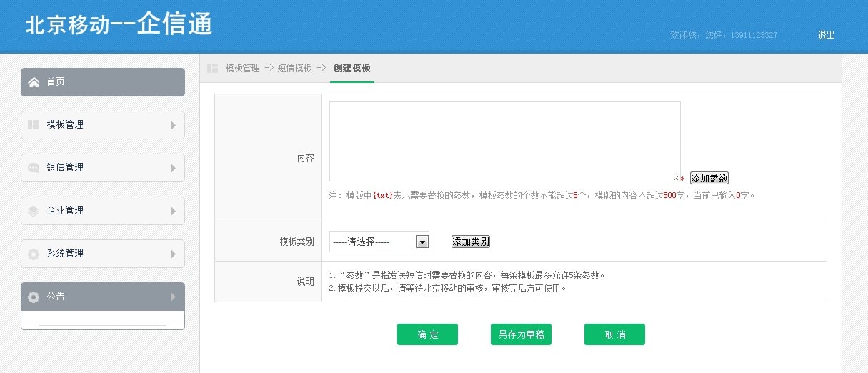
Task: Open the 模板类别 请选择 dropdown
Action: click(x=379, y=242)
